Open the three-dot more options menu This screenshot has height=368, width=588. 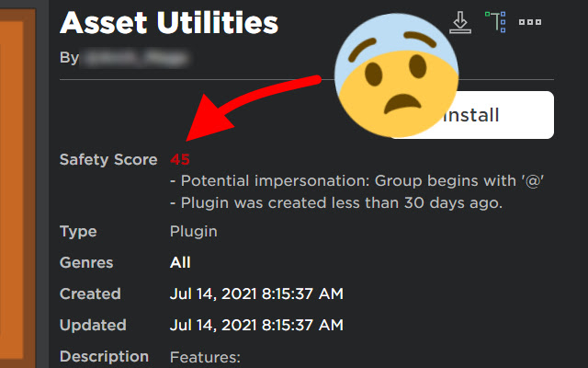[x=530, y=21]
